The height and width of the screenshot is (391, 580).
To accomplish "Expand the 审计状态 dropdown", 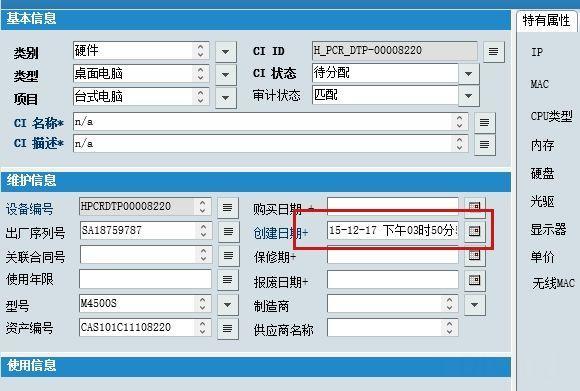I will pos(469,96).
